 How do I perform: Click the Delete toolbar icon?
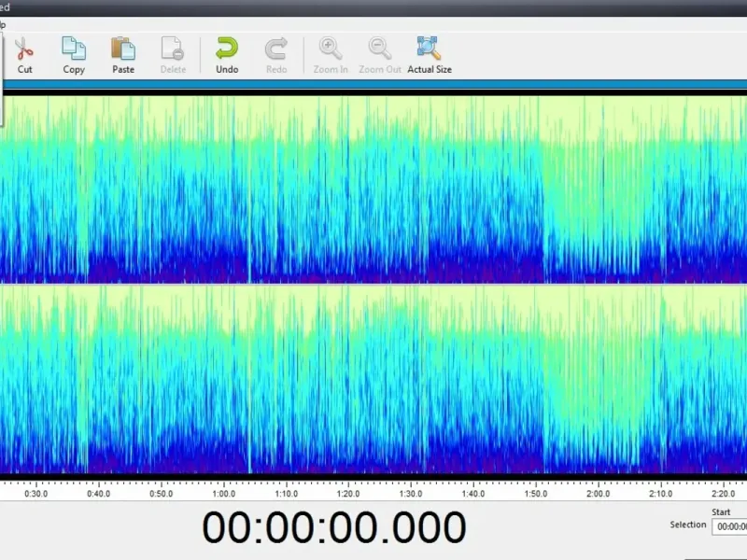tap(173, 49)
